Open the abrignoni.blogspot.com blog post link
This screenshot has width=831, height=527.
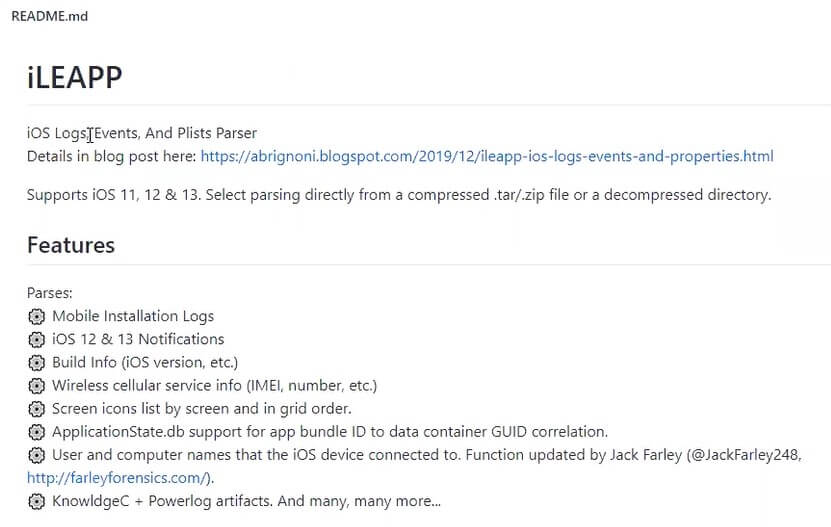pyautogui.click(x=486, y=156)
